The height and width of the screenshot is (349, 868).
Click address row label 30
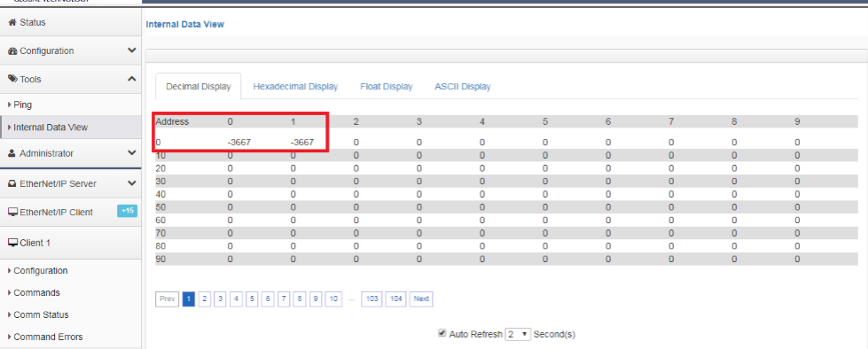(161, 182)
